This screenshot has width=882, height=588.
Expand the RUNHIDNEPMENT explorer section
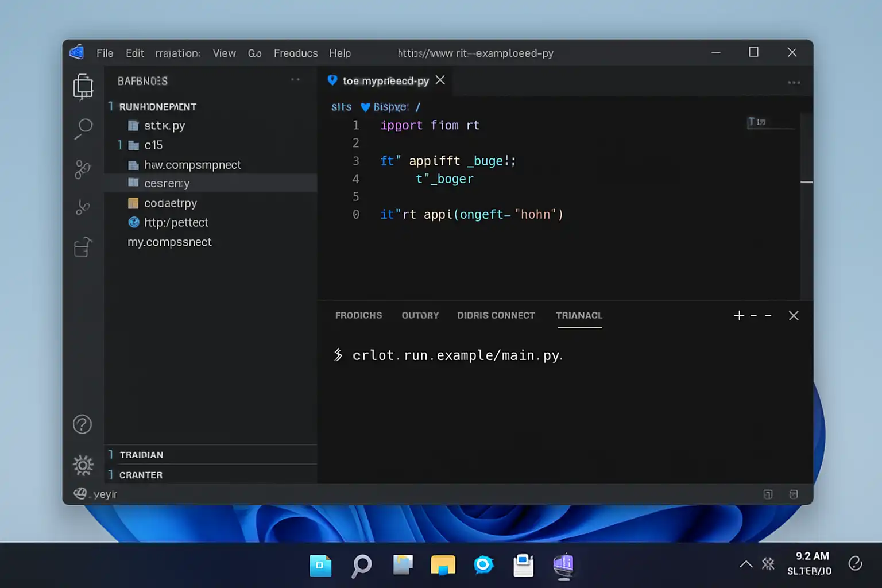pyautogui.click(x=157, y=107)
